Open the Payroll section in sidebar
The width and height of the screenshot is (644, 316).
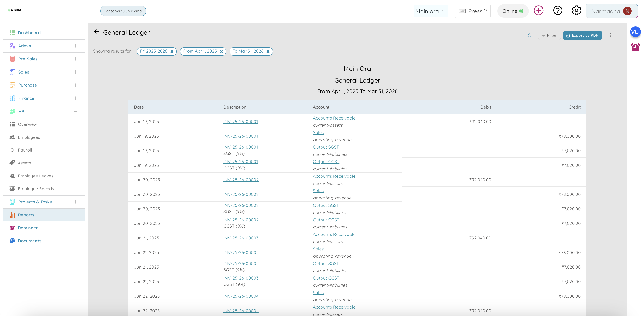[x=25, y=150]
